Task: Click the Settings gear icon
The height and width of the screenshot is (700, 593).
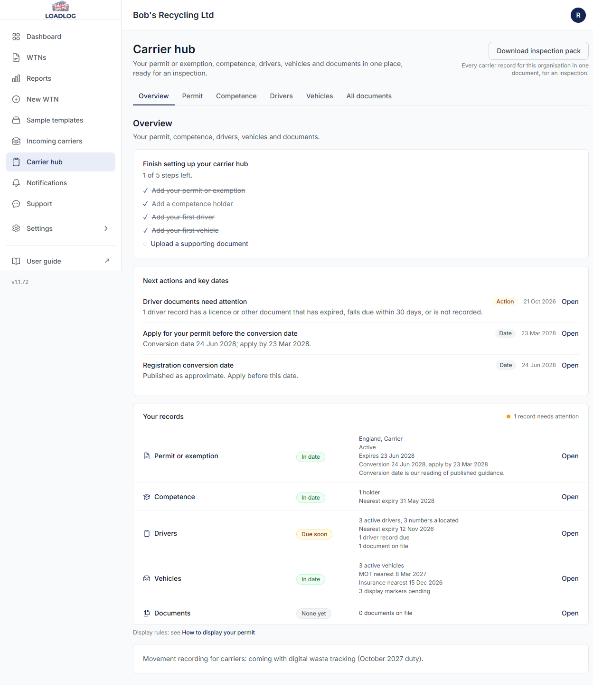Action: pos(16,228)
